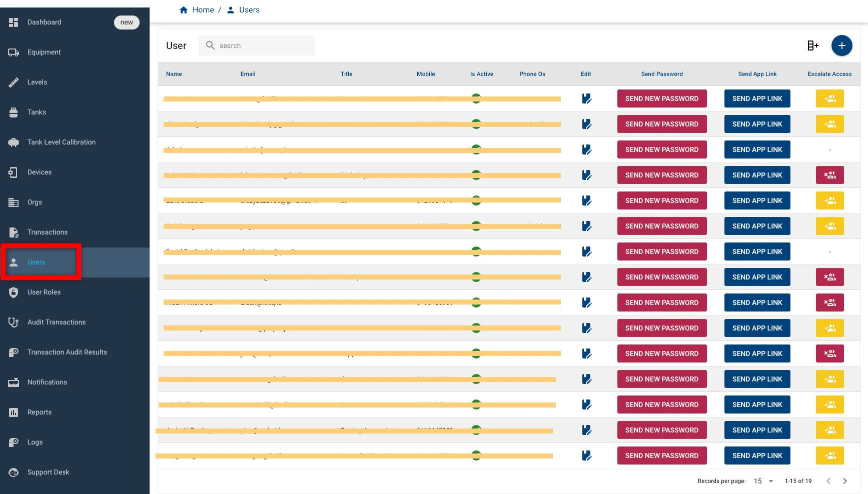Edit the user in the last row
Viewport: 868px width, 494px height.
587,455
